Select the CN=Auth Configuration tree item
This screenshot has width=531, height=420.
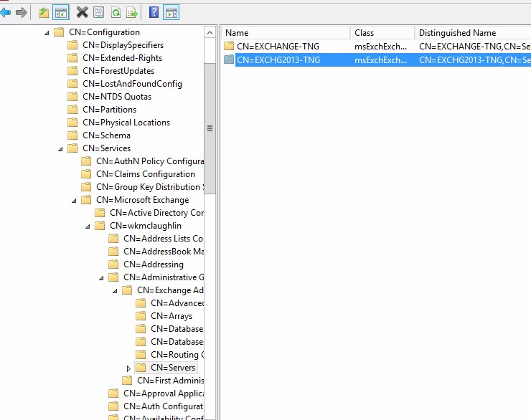coord(164,406)
